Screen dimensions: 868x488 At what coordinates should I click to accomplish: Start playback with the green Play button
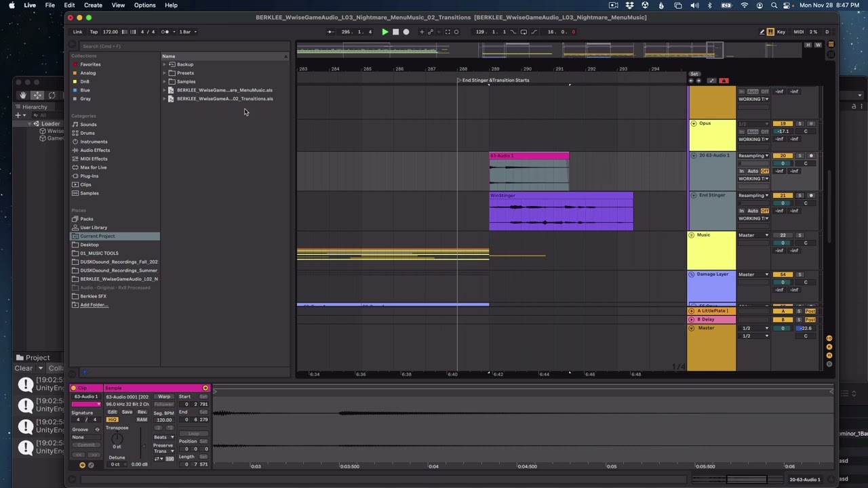[x=385, y=32]
